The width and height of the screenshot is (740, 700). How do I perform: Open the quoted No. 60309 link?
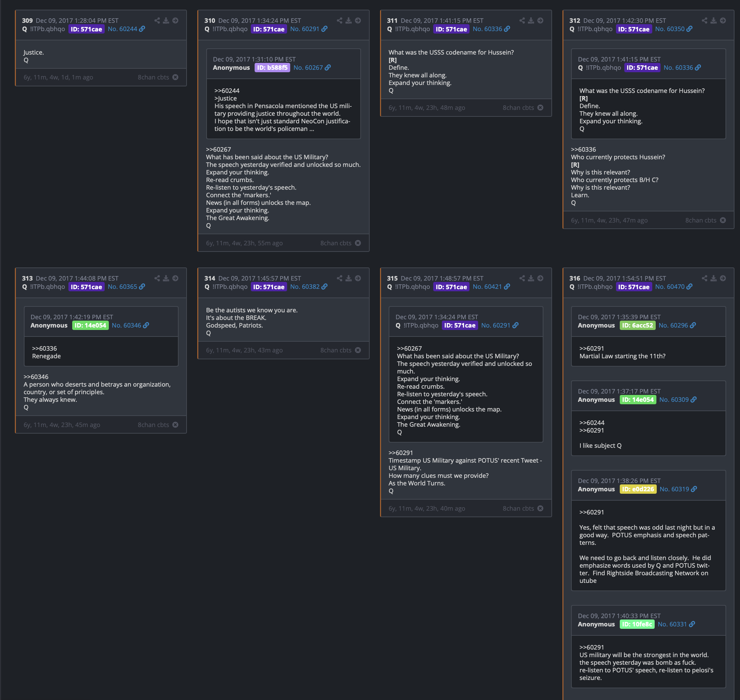(678, 400)
